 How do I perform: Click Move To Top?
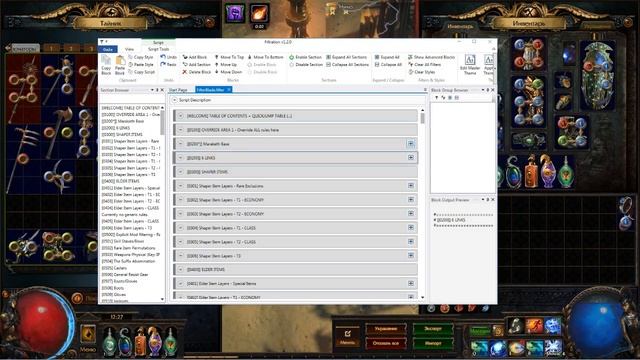(229, 57)
